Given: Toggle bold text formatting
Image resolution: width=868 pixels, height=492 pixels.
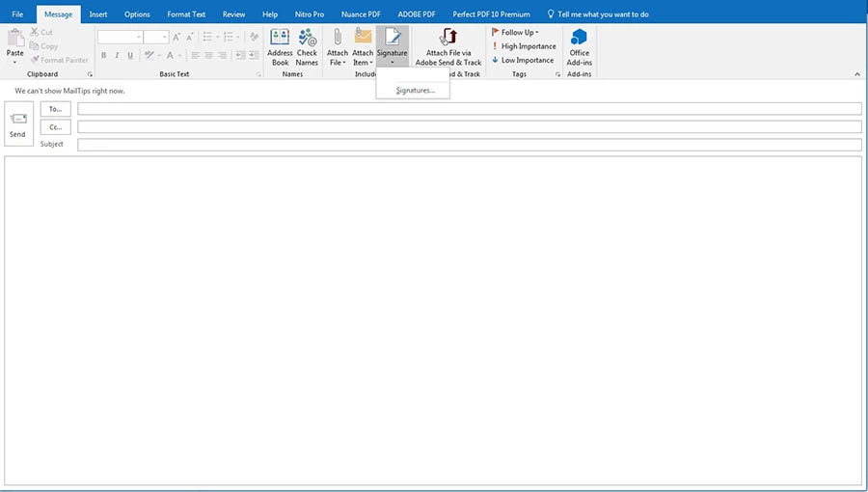Looking at the screenshot, I should pos(102,55).
